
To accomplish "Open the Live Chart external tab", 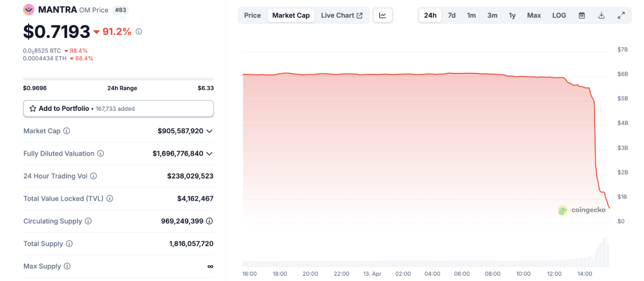I will tap(342, 15).
